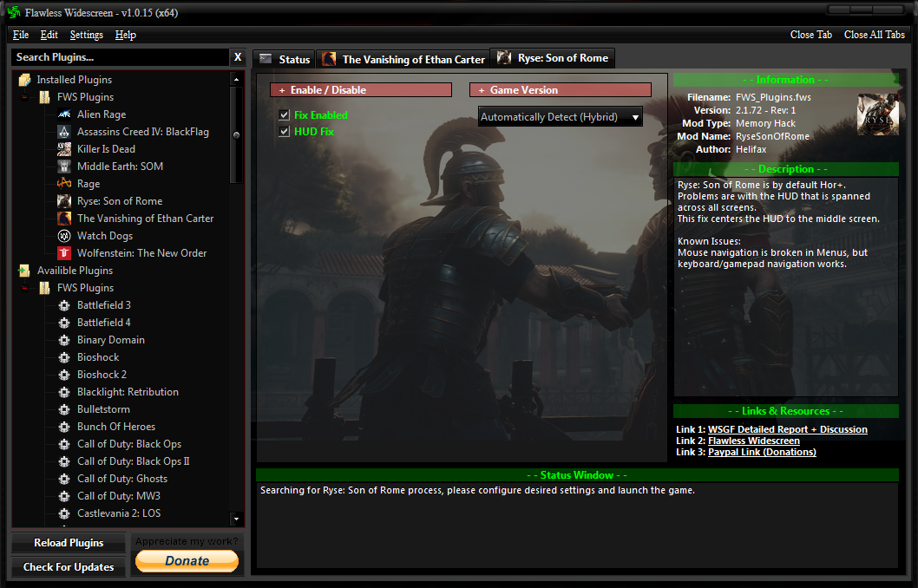Switch to The Vanishing of Ethan Carter tab
This screenshot has width=918, height=588.
point(403,59)
